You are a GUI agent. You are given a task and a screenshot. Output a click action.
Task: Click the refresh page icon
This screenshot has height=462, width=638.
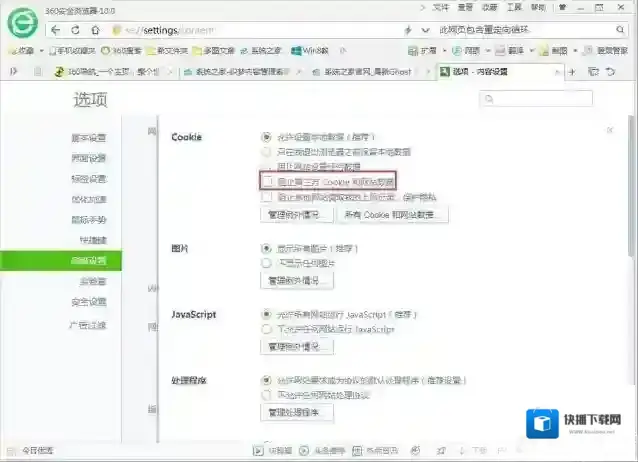click(x=76, y=30)
